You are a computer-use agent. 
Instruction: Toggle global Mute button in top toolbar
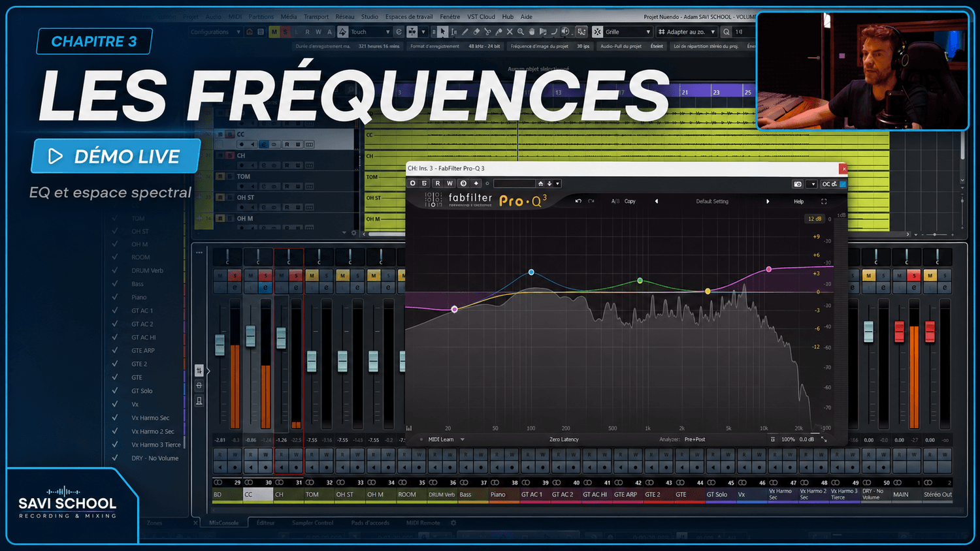tap(274, 31)
